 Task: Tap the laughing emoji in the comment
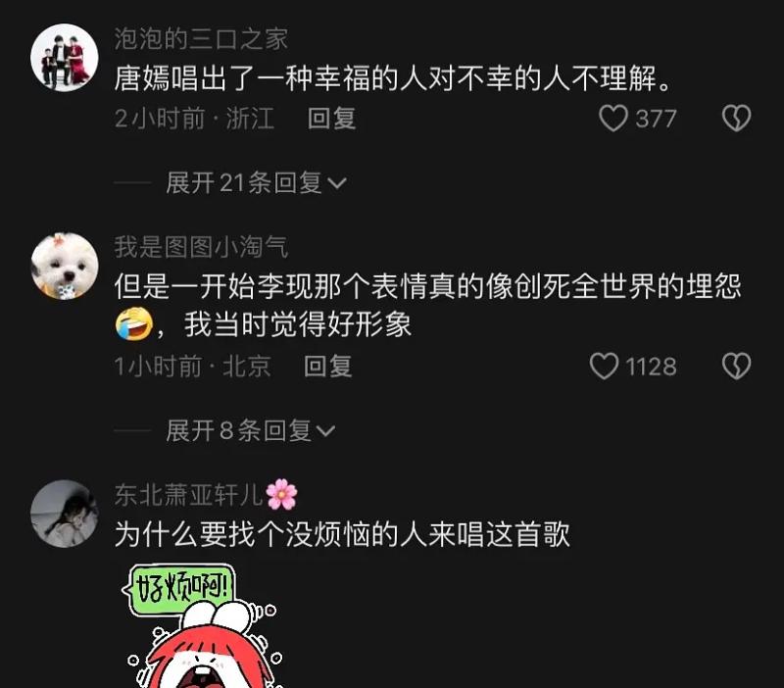point(134,324)
